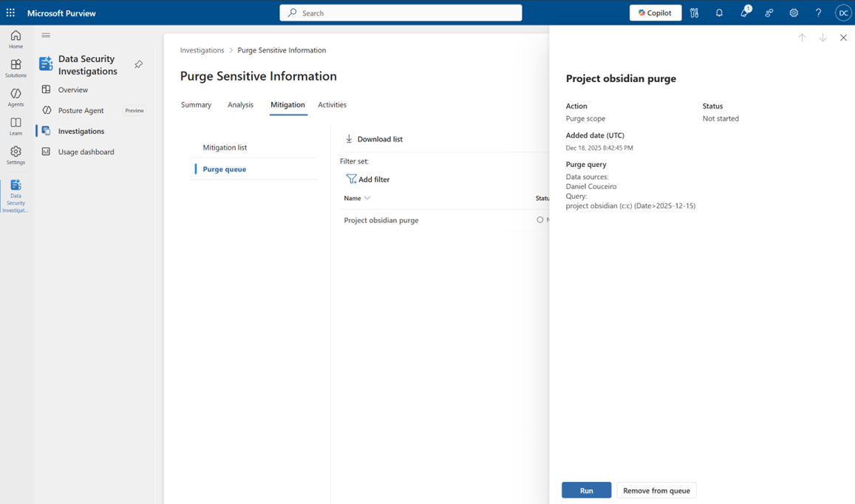Click Remove from queue
This screenshot has width=855, height=504.
[x=656, y=491]
